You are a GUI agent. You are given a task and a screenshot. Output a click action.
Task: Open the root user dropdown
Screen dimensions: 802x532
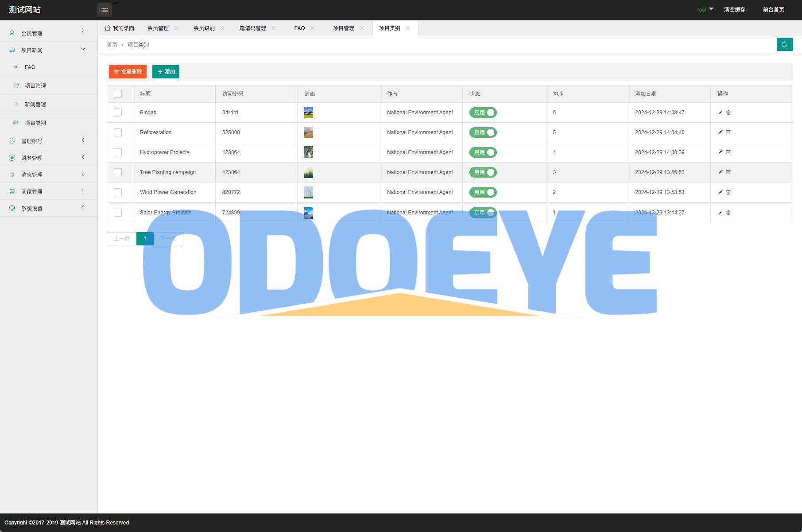705,9
